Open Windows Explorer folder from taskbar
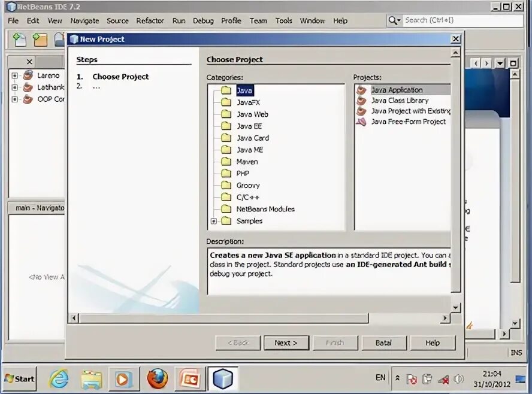This screenshot has width=532, height=394. (x=91, y=379)
